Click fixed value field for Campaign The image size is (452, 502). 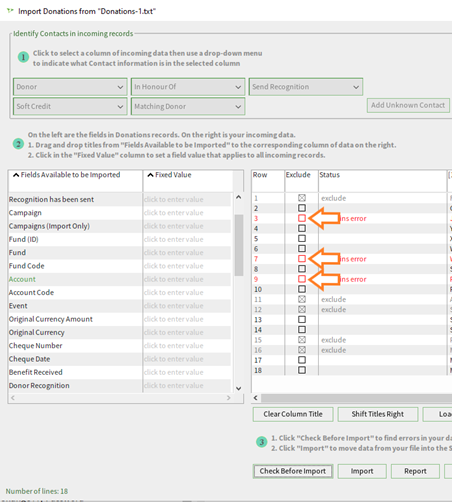coord(187,213)
